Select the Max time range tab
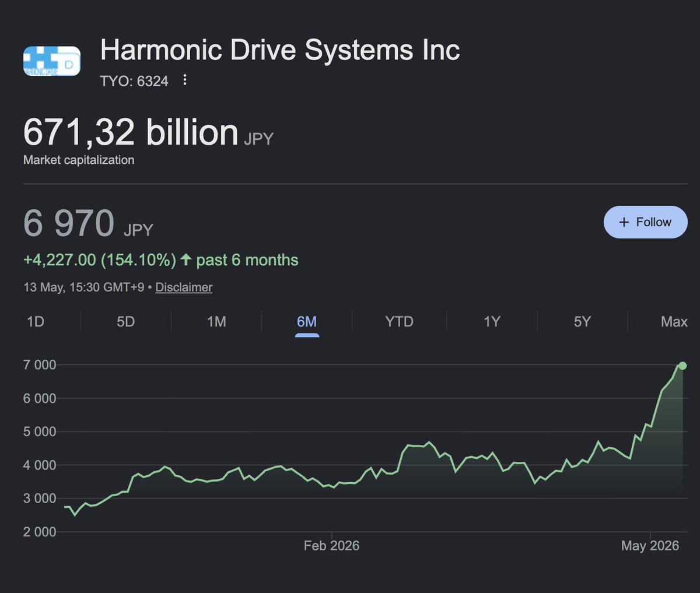Image resolution: width=700 pixels, height=593 pixels. (674, 322)
